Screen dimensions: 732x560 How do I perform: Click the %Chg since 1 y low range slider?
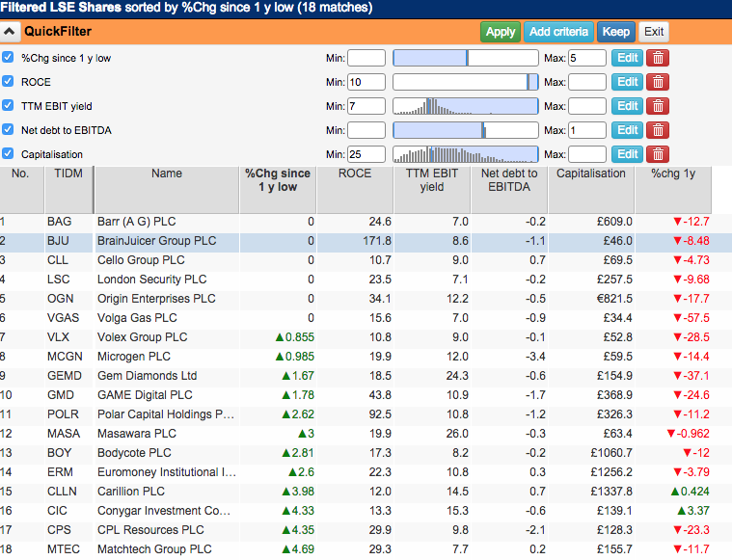coord(466,58)
